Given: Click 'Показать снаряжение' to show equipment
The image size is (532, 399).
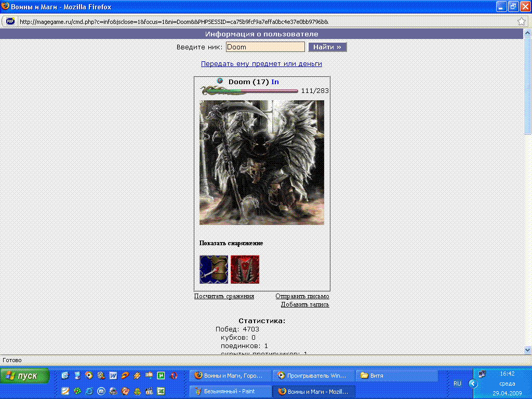Looking at the screenshot, I should (x=231, y=243).
